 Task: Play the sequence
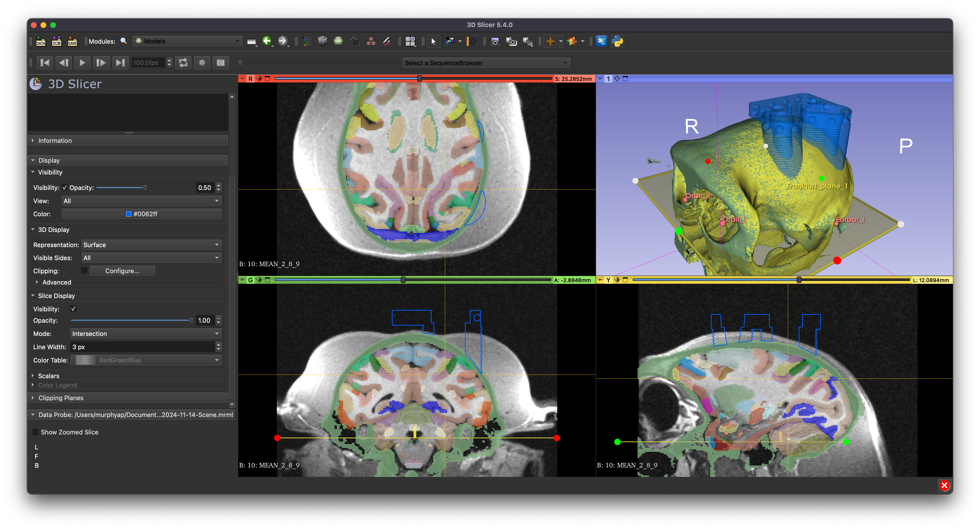(82, 63)
